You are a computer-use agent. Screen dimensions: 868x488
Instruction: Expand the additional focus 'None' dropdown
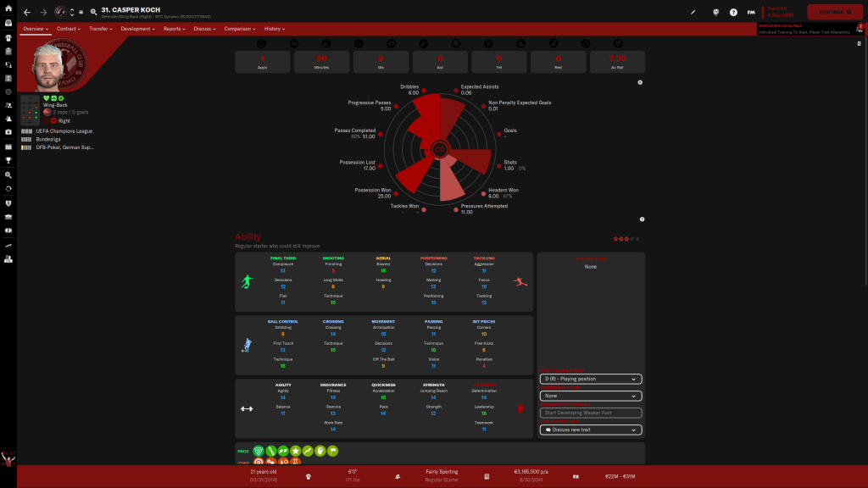pos(591,396)
